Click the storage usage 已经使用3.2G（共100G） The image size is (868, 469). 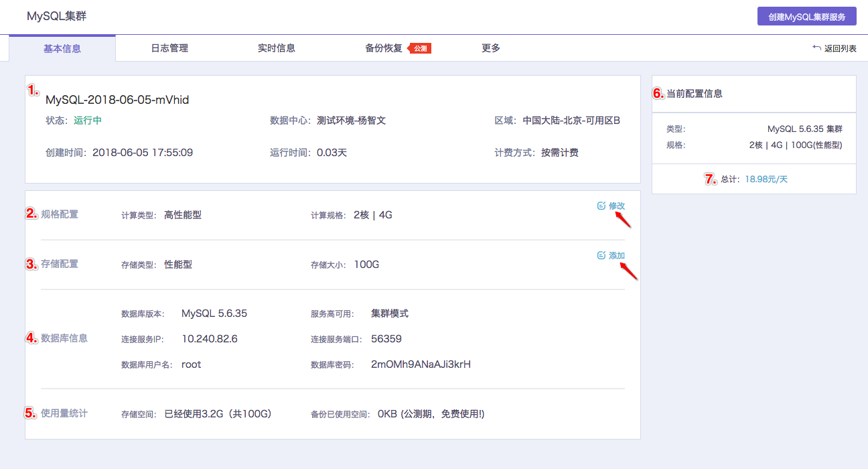tap(219, 414)
